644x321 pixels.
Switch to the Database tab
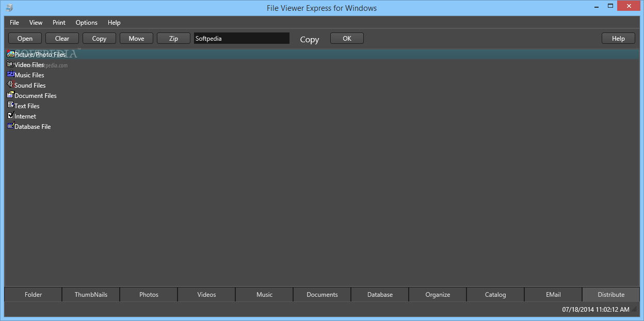pyautogui.click(x=380, y=294)
